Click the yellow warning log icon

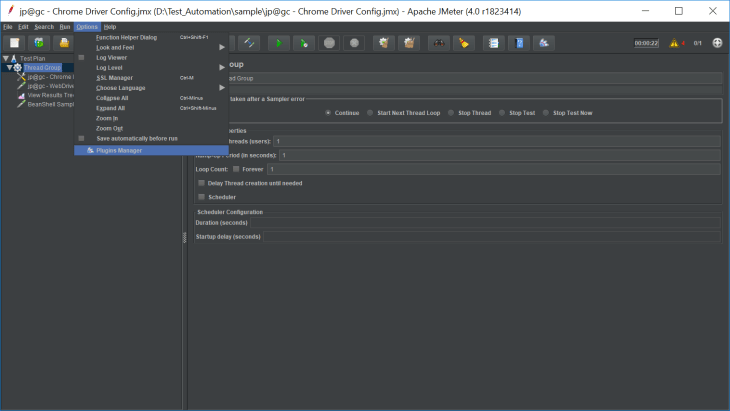(x=674, y=43)
